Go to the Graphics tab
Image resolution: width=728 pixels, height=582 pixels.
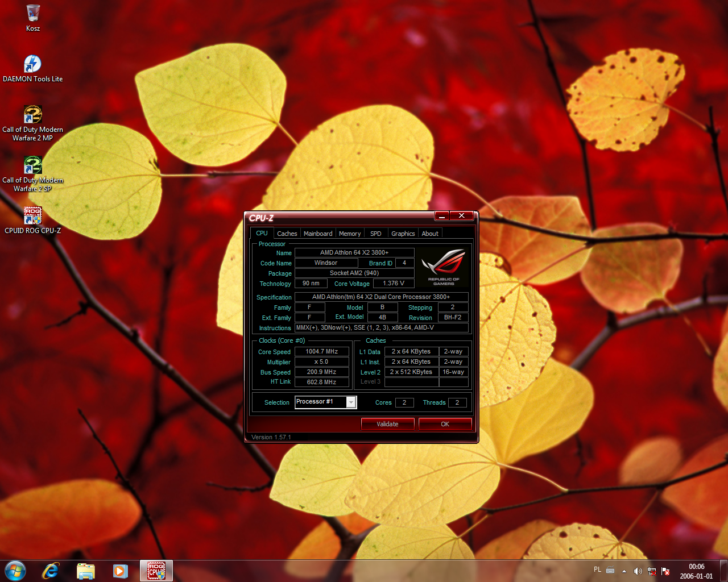[x=403, y=234]
